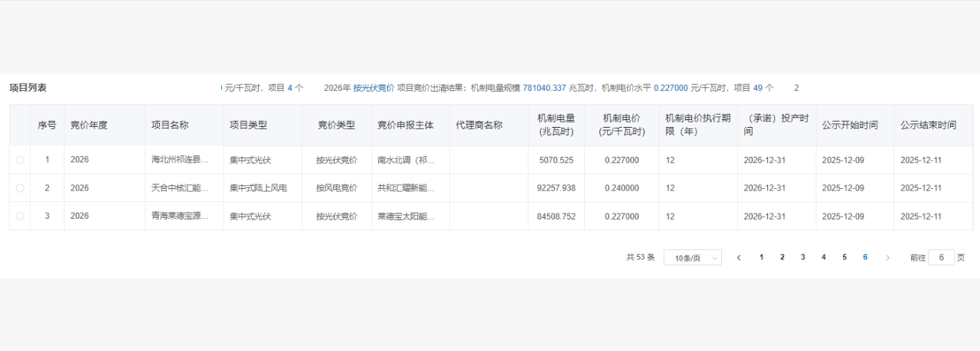Go to the next page with the right arrow
This screenshot has width=980, height=351.
point(887,258)
